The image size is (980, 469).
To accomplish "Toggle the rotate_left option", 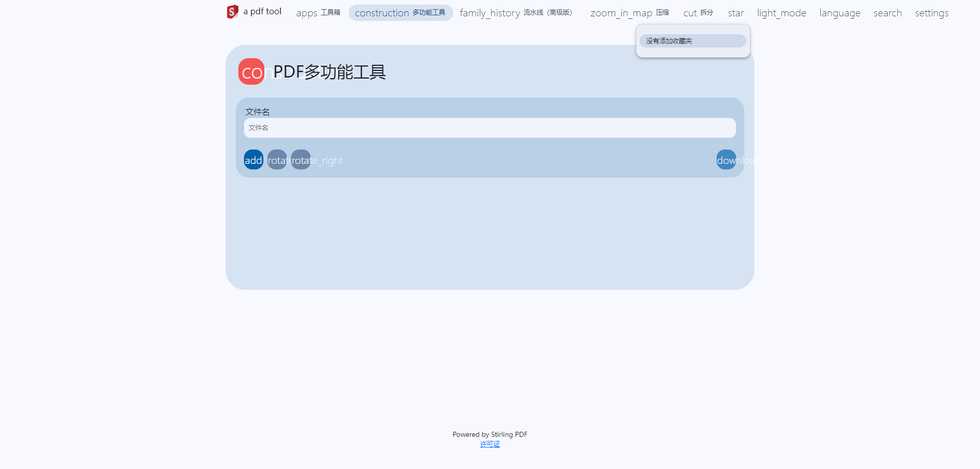I will [x=277, y=159].
